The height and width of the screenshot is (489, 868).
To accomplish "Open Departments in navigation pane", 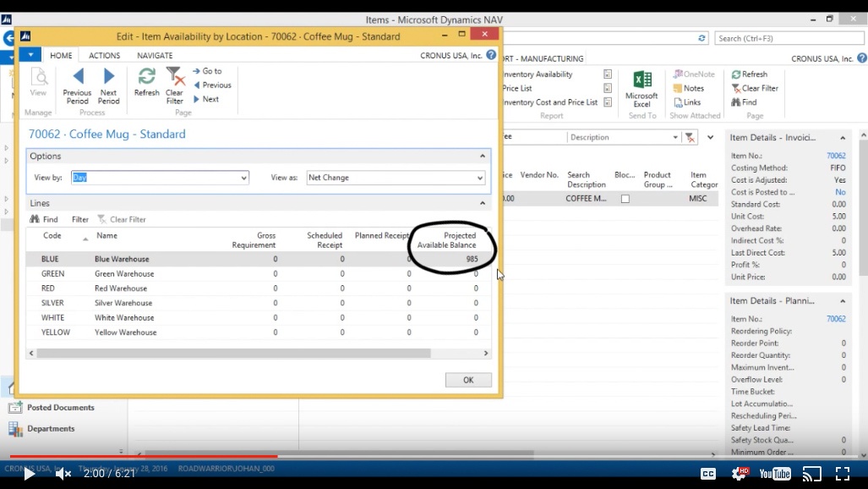I will [41, 429].
